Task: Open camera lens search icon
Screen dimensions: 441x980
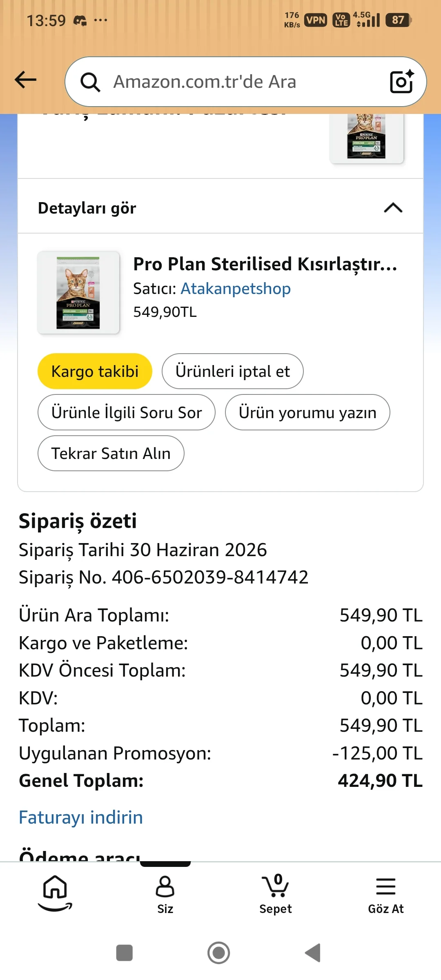Action: 402,82
